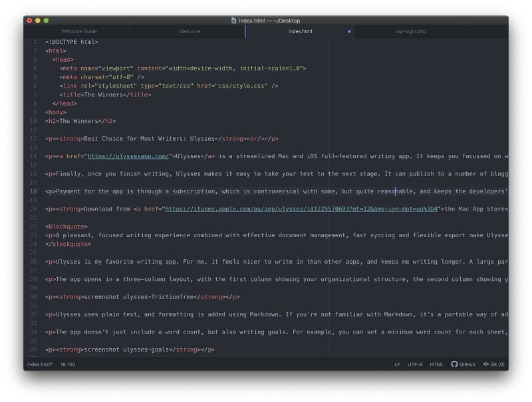Switch to the Welcome Guide tab
The width and height of the screenshot is (532, 402).
[x=79, y=31]
